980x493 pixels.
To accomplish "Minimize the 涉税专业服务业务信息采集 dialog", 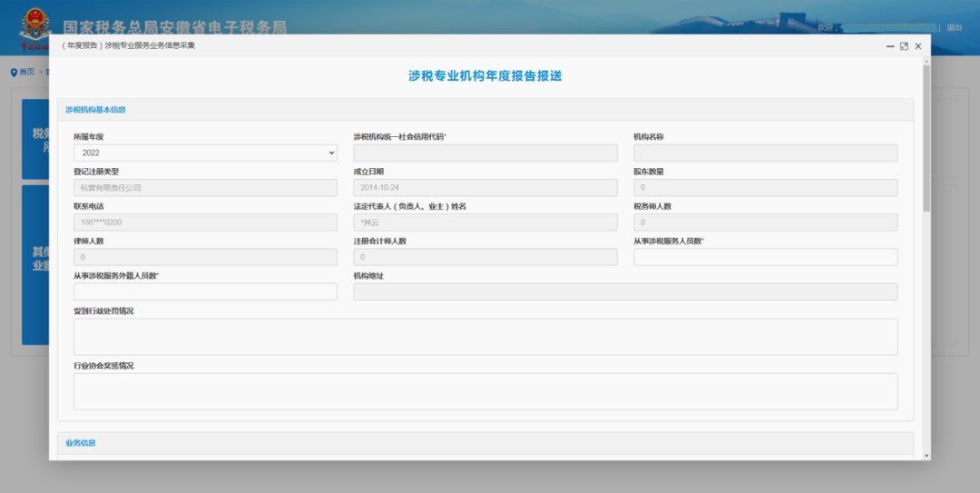I will pyautogui.click(x=889, y=46).
